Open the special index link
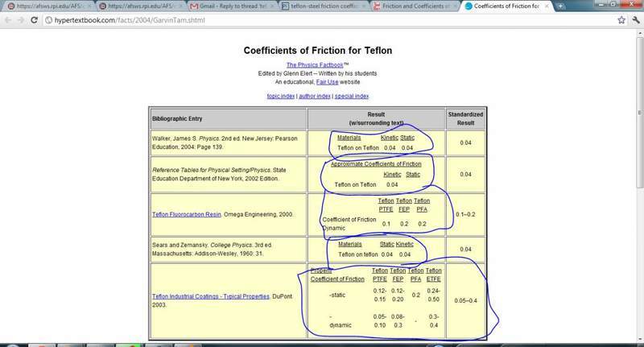Screen dimensions: 644x347 352,96
